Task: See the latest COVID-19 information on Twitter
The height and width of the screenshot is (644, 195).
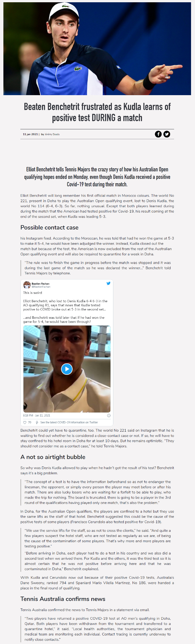Action: [x=69, y=422]
